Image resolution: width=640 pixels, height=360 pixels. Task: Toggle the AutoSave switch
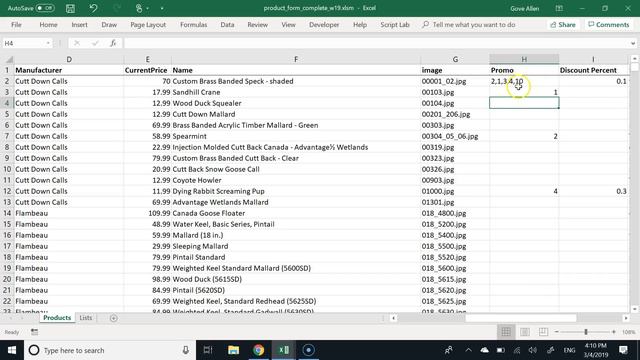(x=45, y=8)
